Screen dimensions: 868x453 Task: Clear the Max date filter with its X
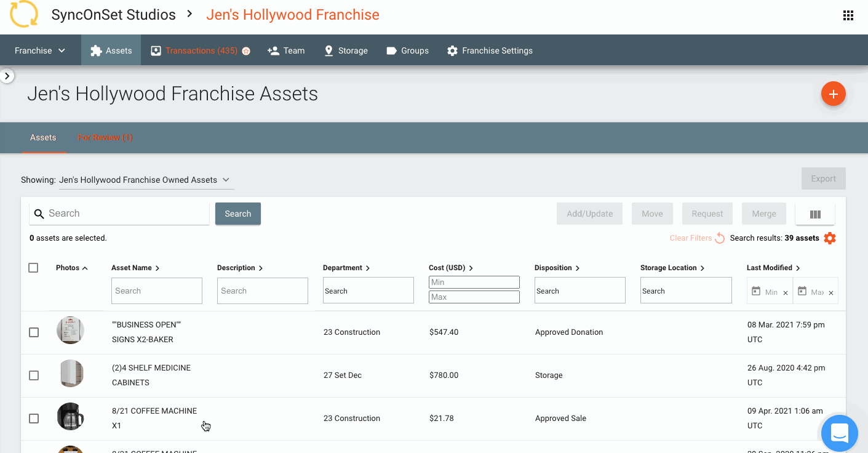pos(831,293)
